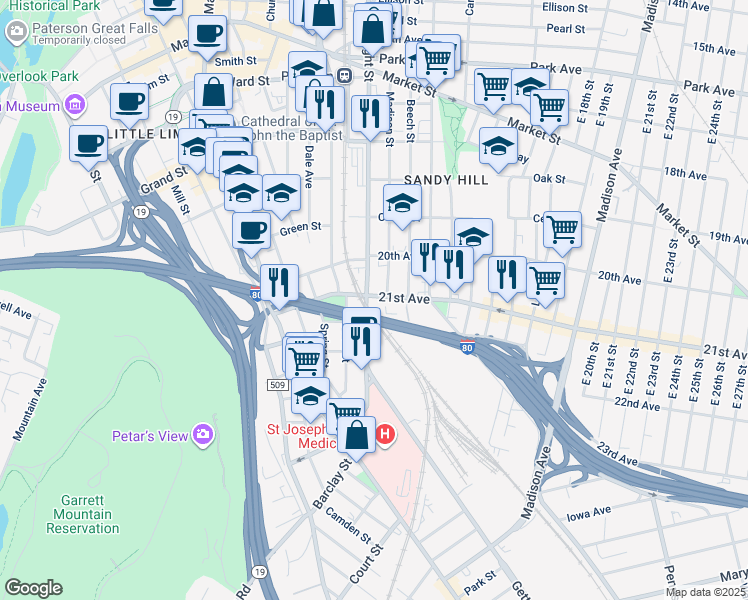Click the Google logo
748x600 pixels.
click(33, 588)
